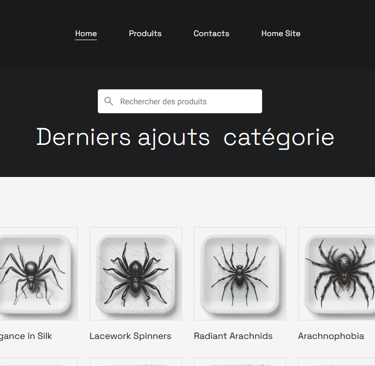Open the Radiant Arachnids spider thumbnail
Viewport: 375px width, 366px height.
[x=240, y=274]
